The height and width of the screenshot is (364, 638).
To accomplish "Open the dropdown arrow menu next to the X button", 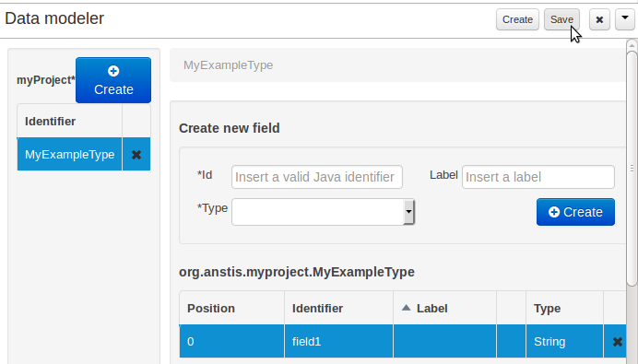I will tap(625, 19).
